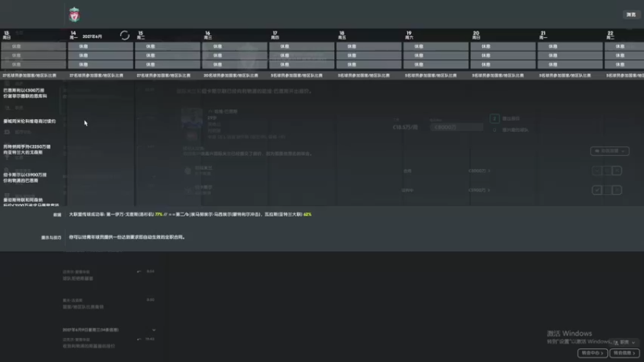Open the 转会信息 button at bottom right
644x362 pixels.
coord(625,353)
